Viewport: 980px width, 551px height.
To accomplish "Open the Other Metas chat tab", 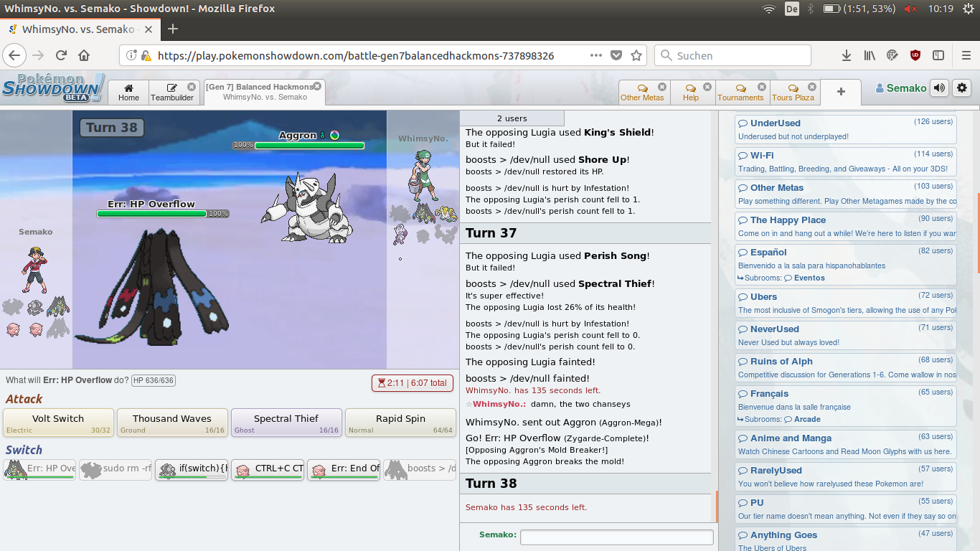I will [642, 92].
